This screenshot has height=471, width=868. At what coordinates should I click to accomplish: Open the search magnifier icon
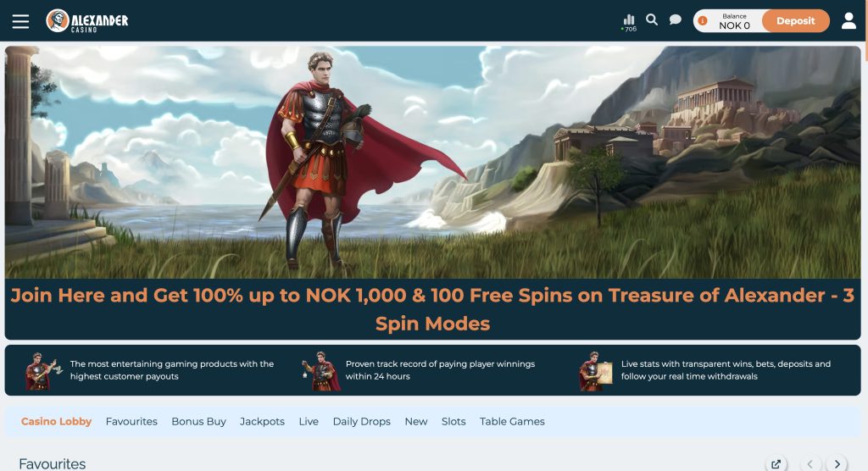point(652,20)
